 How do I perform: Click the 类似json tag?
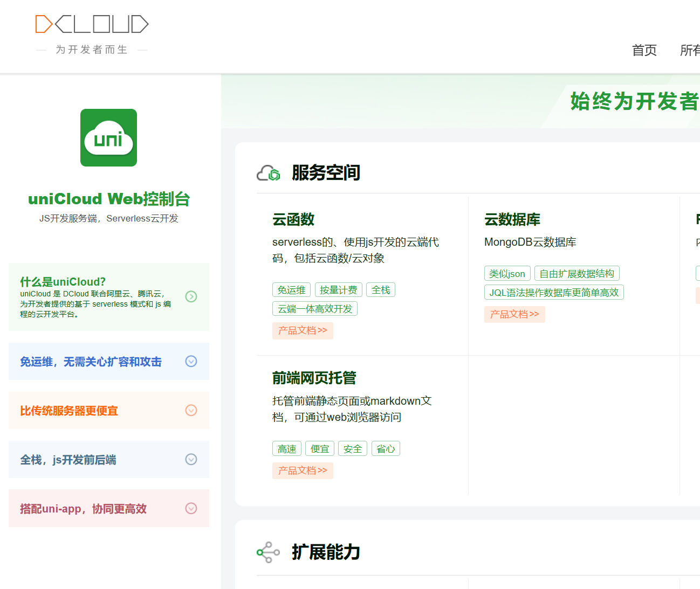click(507, 274)
